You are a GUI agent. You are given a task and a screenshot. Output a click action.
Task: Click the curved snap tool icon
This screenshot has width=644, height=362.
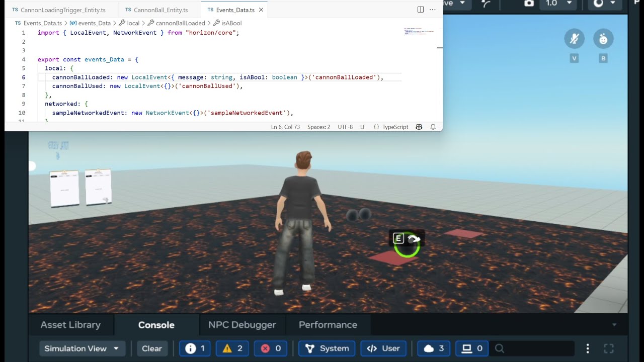point(486,4)
